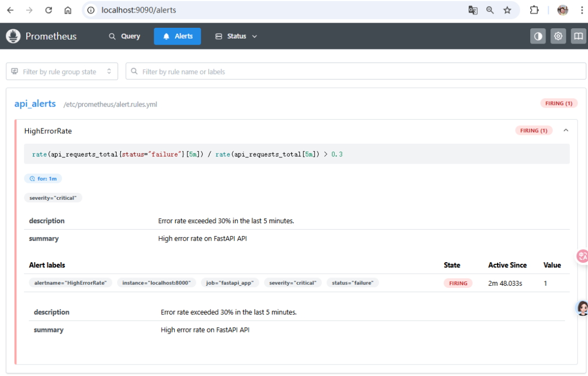The height and width of the screenshot is (376, 588).
Task: Click the FIRING (1) badge on HighErrorRate
Action: 534,131
